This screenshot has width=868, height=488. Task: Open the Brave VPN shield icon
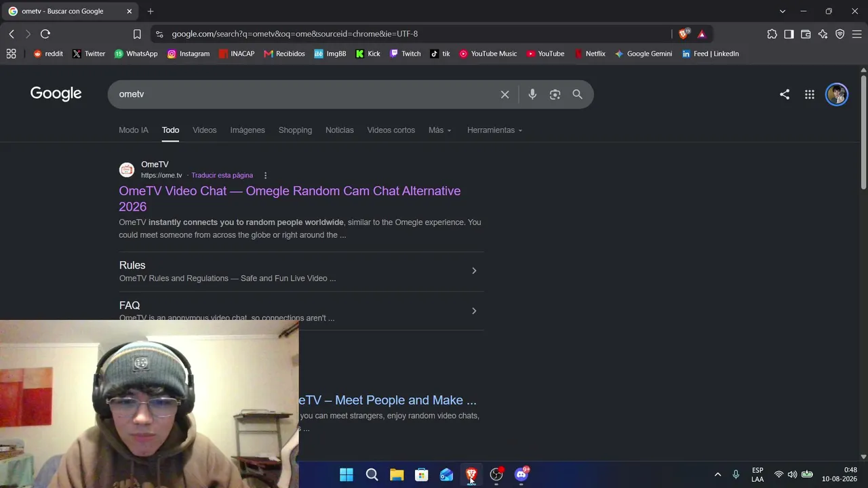click(840, 34)
